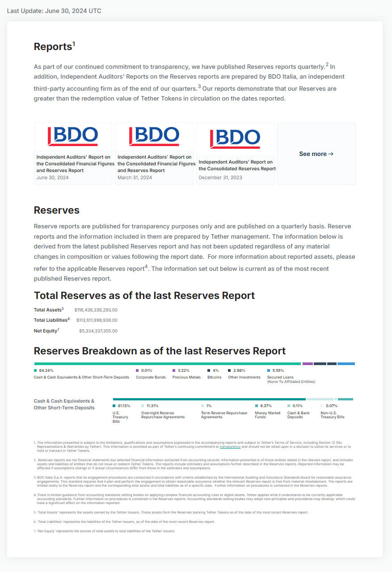
Task: Click the blue Secured Loans bar segment
Action: coord(346,364)
